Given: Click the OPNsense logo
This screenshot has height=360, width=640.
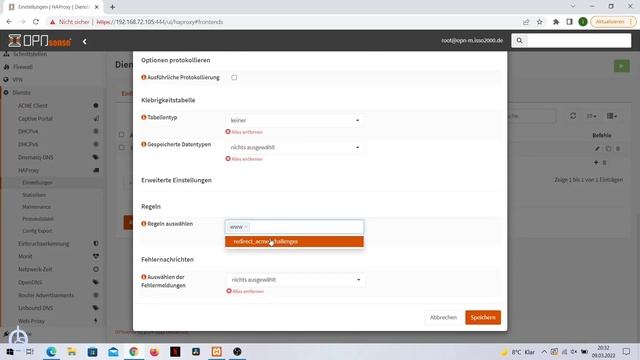Looking at the screenshot, I should tap(40, 41).
